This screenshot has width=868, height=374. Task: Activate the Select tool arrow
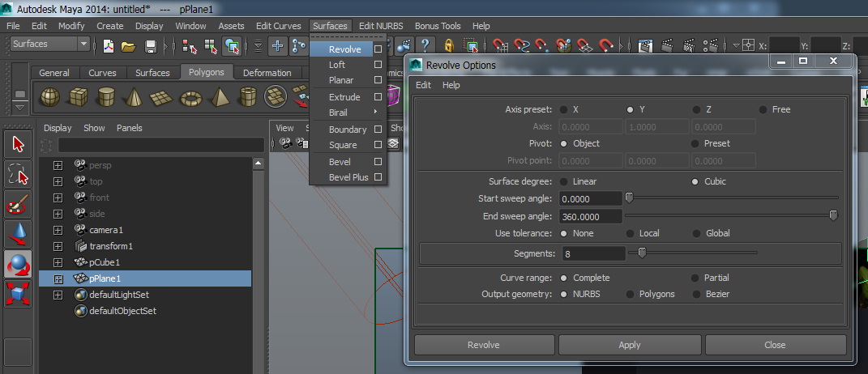tap(18, 145)
